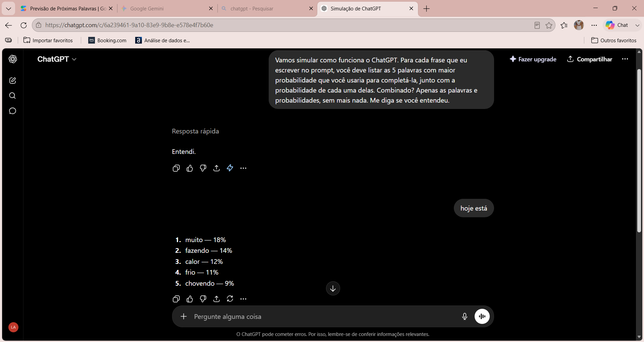Open the browser settings and more menu
Viewport: 644px width, 342px height.
point(594,25)
